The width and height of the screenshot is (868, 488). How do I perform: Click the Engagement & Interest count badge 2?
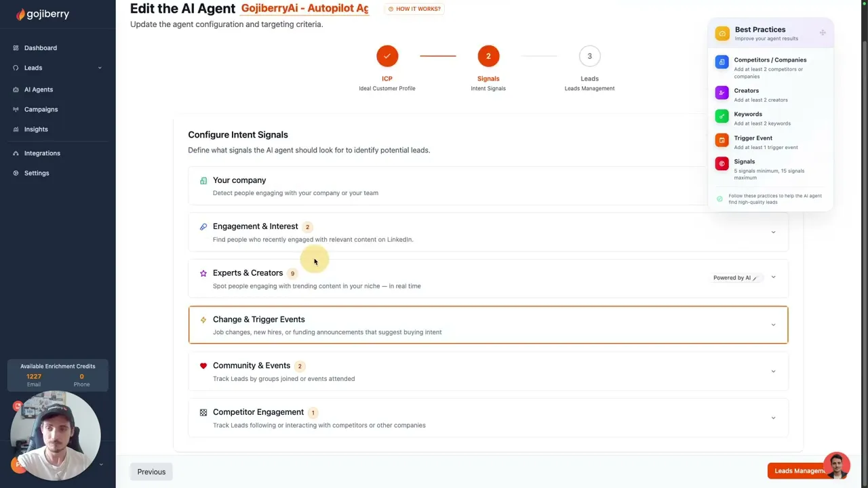(307, 227)
